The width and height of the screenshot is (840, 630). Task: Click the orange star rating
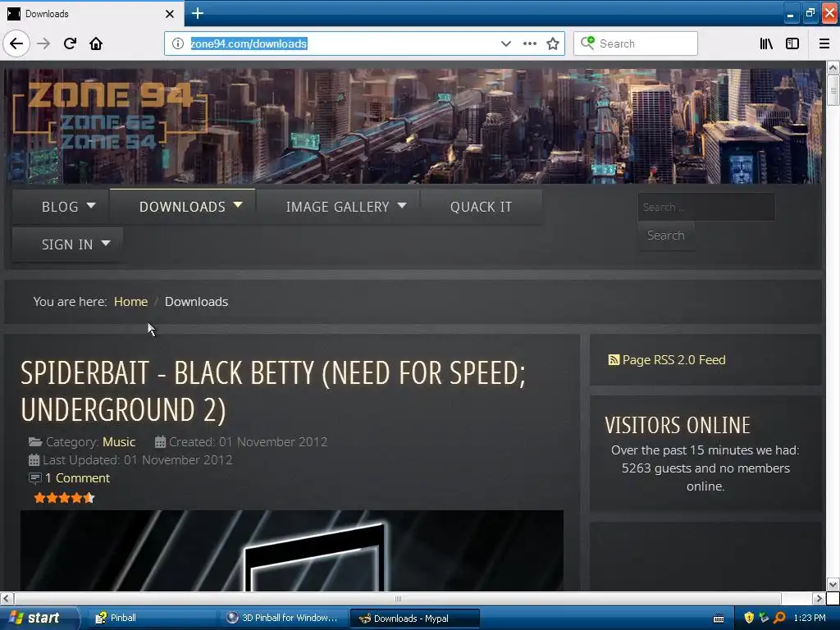(x=64, y=498)
